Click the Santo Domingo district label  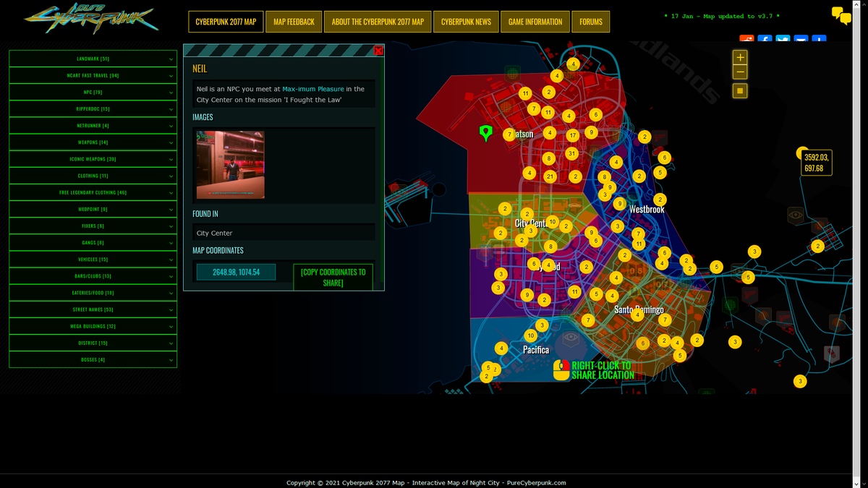[x=639, y=309]
